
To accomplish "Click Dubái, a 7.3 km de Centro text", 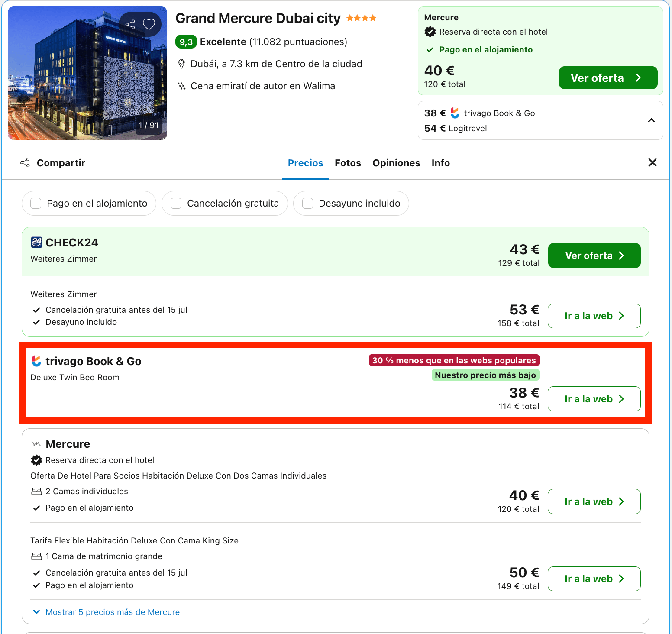I will pos(276,64).
